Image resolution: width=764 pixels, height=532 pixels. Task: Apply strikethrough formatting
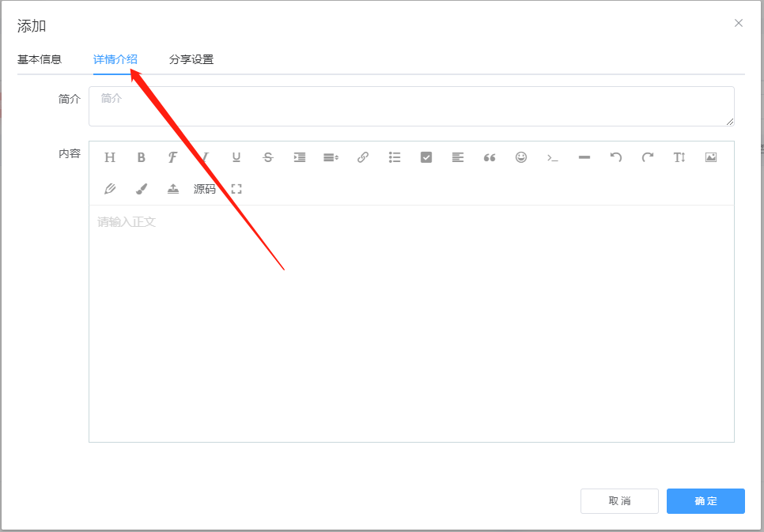pos(268,157)
